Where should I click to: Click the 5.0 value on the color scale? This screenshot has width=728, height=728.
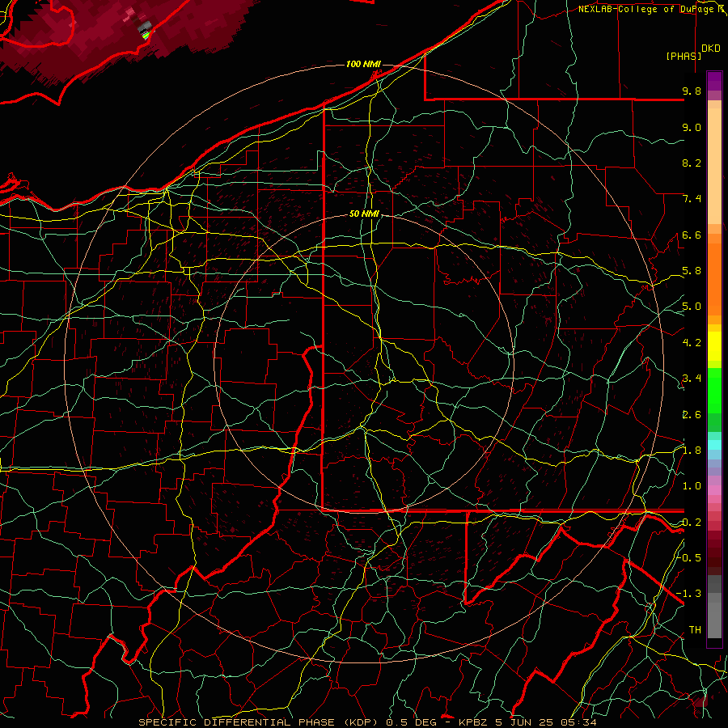point(692,307)
